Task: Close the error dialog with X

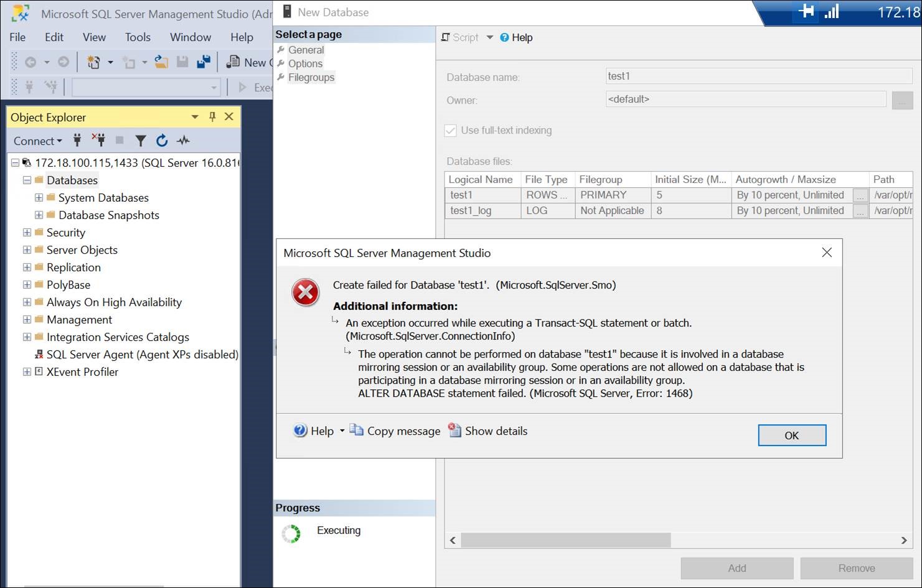Action: 827,252
